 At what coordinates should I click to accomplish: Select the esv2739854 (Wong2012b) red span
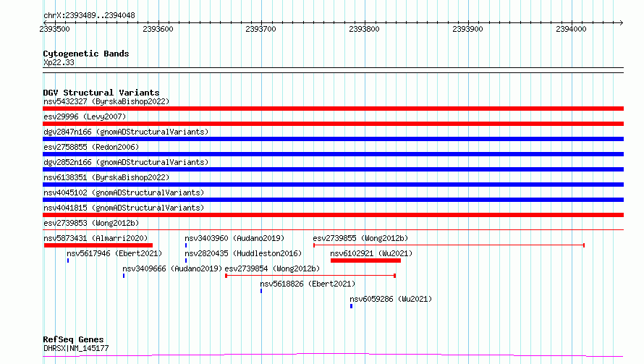click(310, 276)
